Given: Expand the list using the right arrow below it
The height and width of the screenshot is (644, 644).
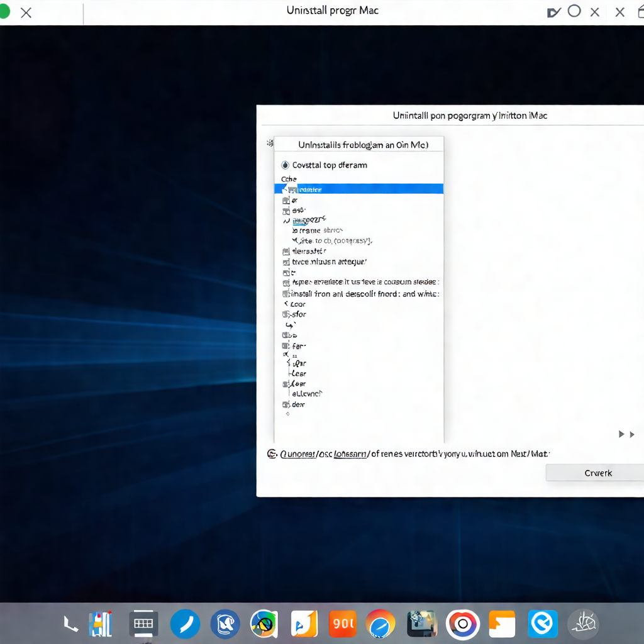Looking at the screenshot, I should coord(621,434).
